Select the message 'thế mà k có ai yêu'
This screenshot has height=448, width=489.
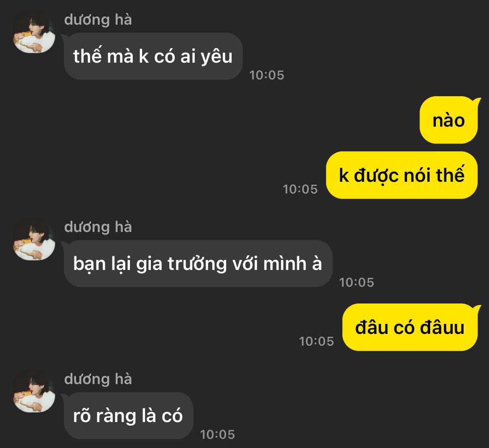153,56
